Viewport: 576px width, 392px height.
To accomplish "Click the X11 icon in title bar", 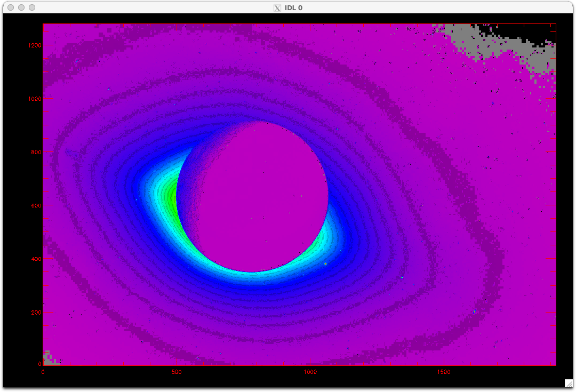I will (277, 7).
